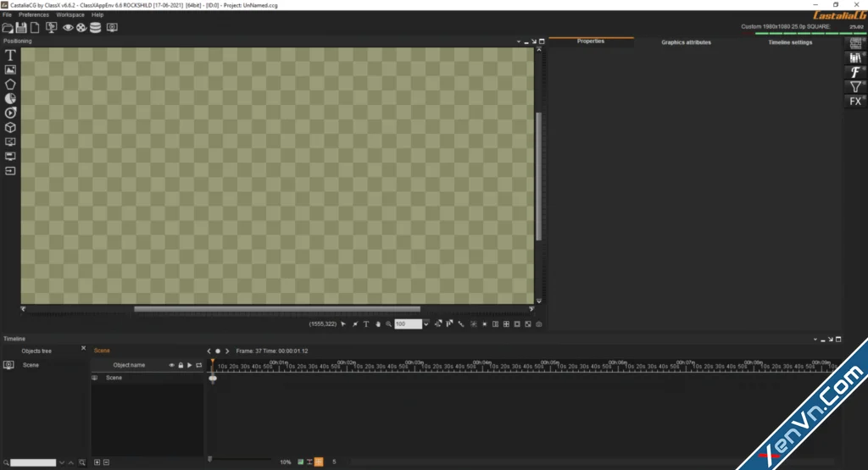Step to previous frame in timeline

pyautogui.click(x=209, y=351)
